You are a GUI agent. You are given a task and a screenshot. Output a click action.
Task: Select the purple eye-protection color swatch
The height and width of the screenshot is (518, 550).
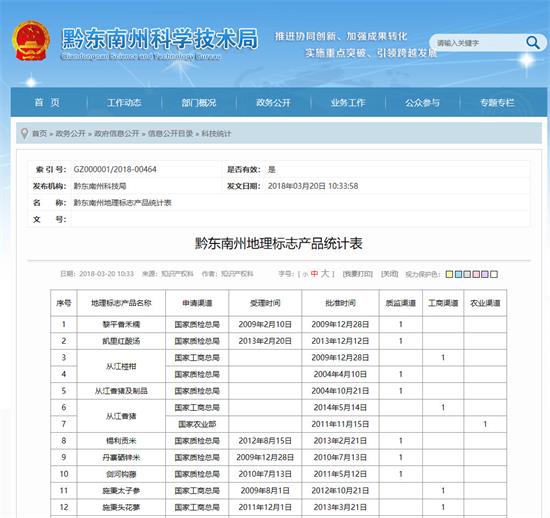coord(485,274)
